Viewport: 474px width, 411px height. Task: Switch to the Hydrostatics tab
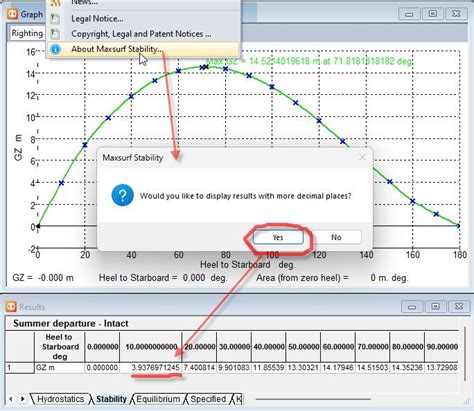pos(60,399)
